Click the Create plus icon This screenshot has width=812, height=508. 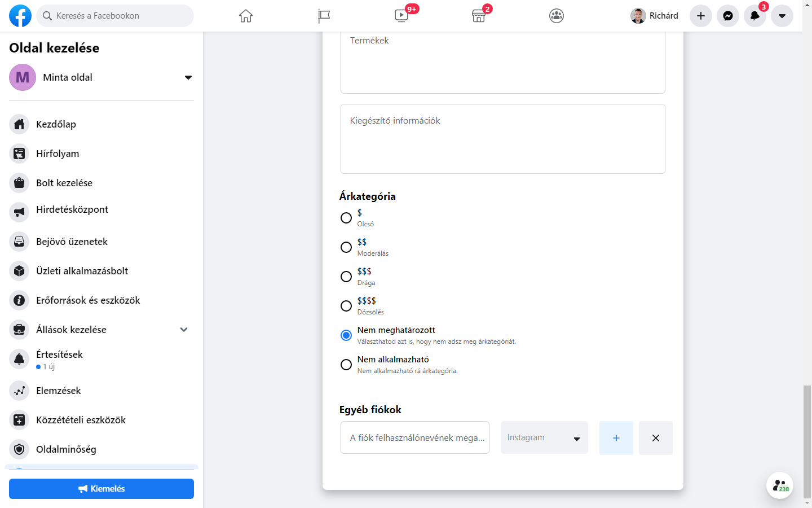[701, 16]
